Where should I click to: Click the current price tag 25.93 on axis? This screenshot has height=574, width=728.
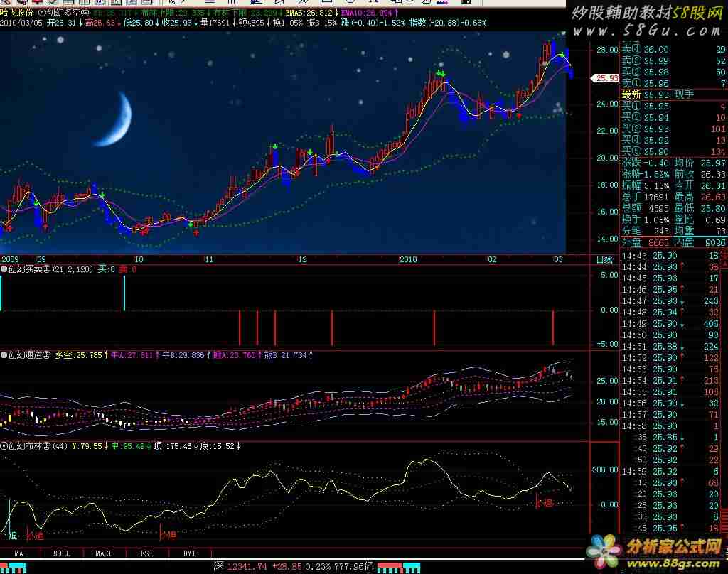coord(606,78)
